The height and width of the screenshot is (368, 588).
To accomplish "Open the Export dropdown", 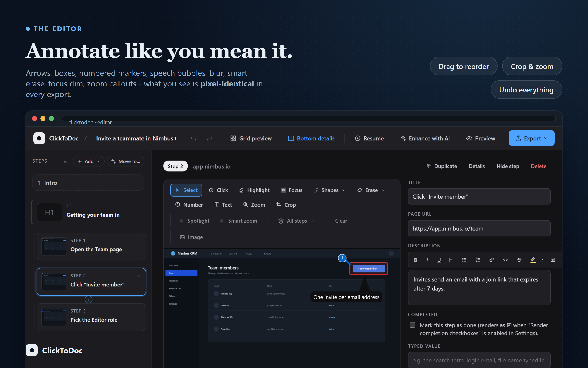I will point(531,138).
